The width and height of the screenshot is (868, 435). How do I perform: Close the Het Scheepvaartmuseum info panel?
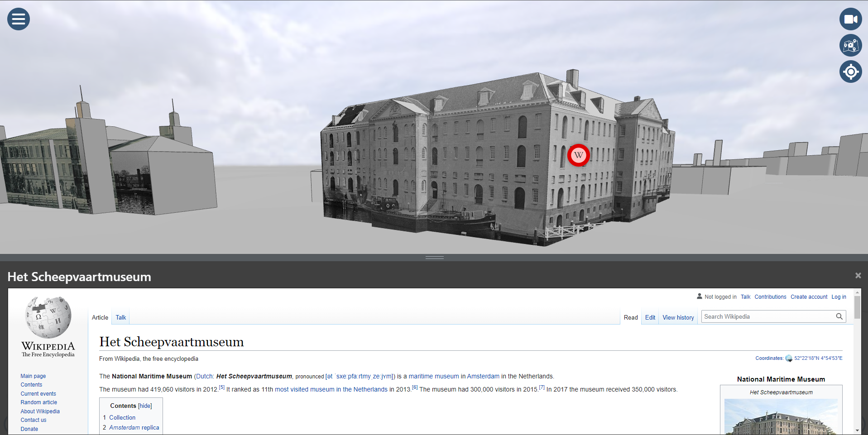pyautogui.click(x=858, y=276)
